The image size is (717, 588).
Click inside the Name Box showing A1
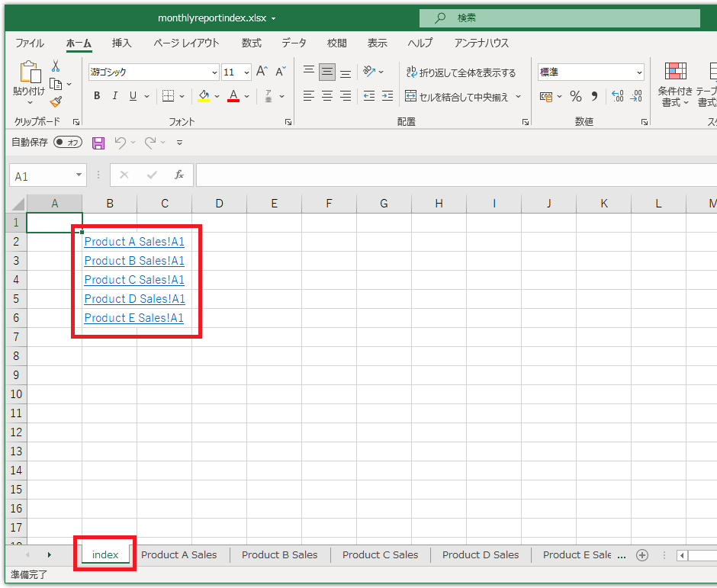click(42, 175)
